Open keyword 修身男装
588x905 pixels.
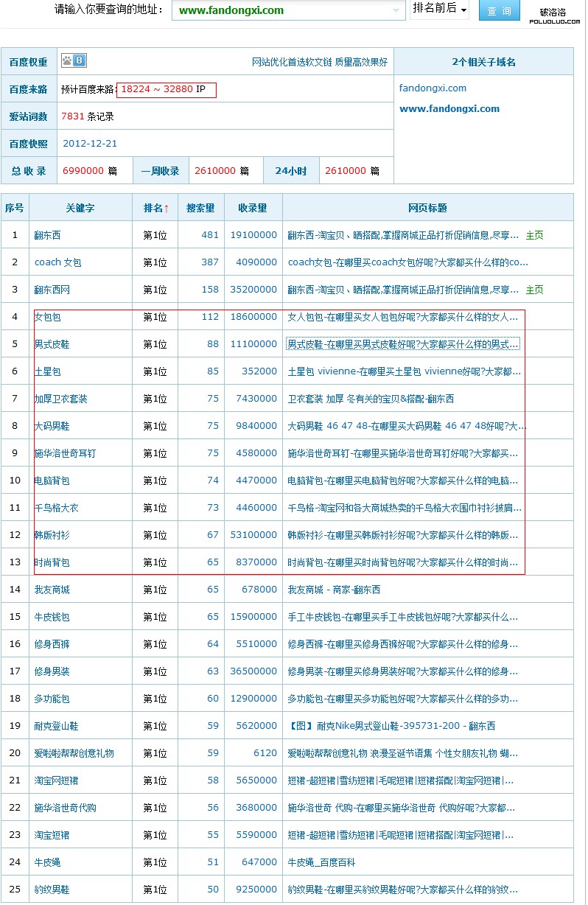(x=52, y=671)
